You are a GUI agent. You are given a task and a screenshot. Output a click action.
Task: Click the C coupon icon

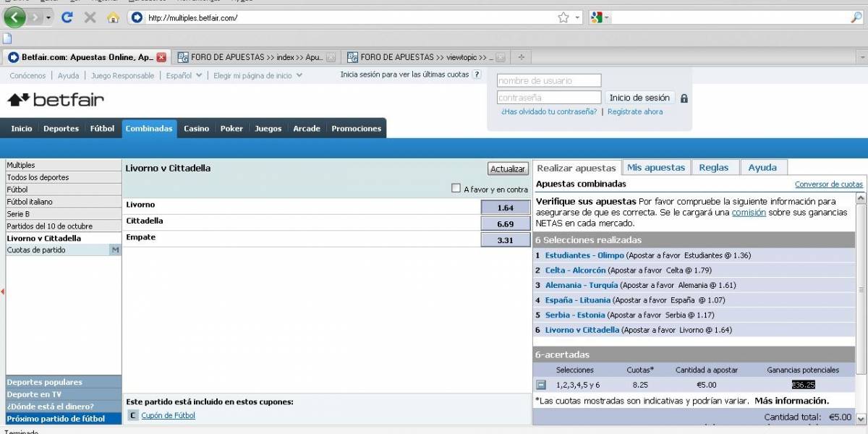click(x=132, y=415)
